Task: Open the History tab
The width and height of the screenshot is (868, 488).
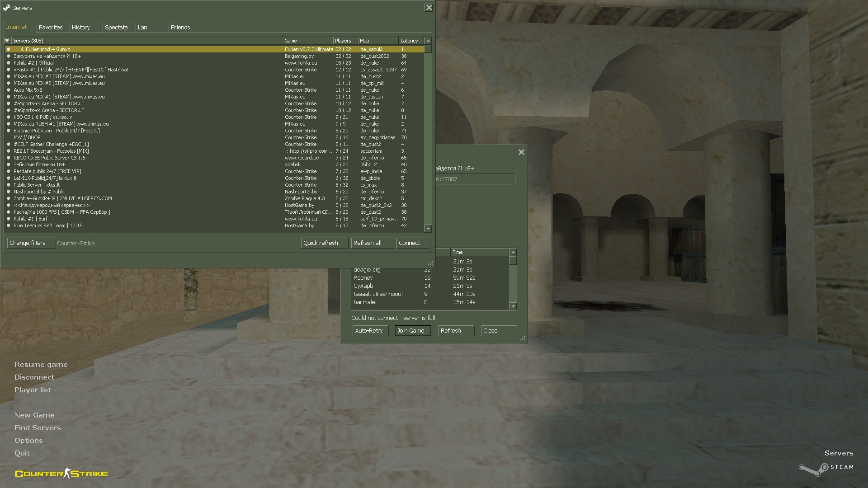Action: (86, 28)
